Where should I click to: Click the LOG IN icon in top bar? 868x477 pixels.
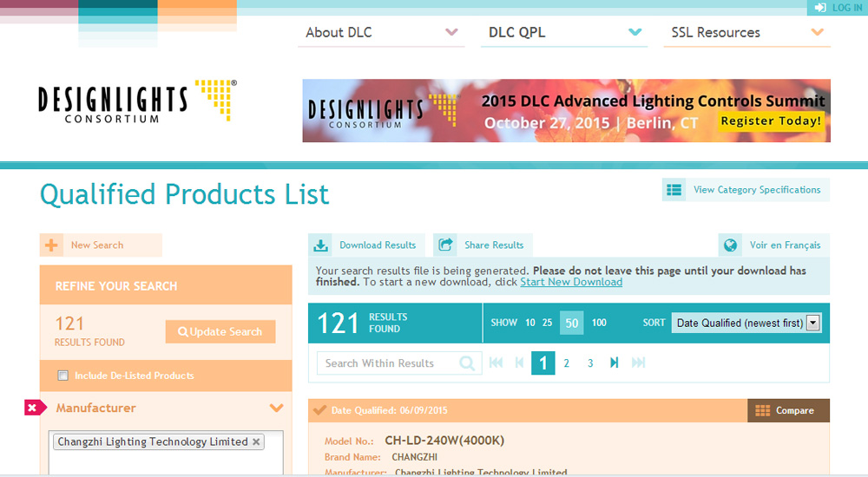pyautogui.click(x=820, y=8)
